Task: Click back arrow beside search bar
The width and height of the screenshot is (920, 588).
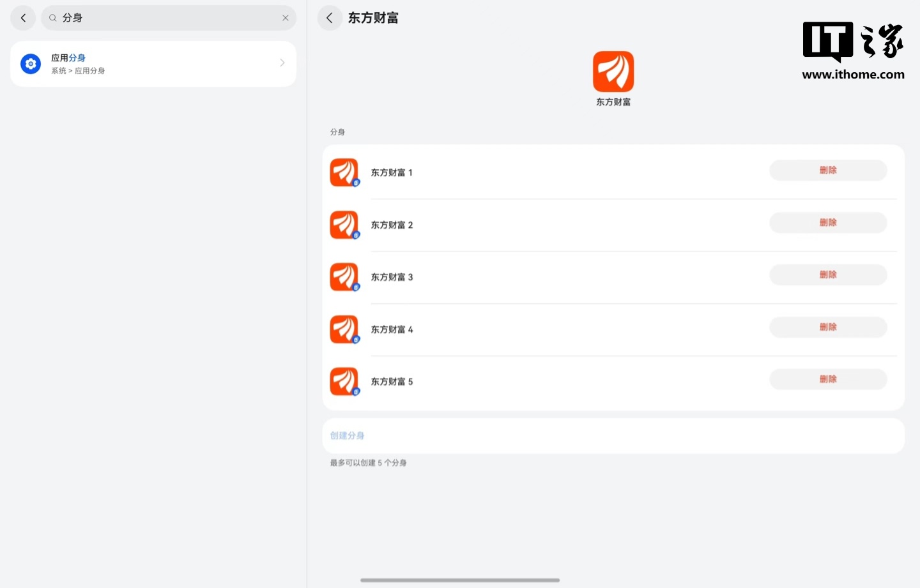Action: click(23, 18)
